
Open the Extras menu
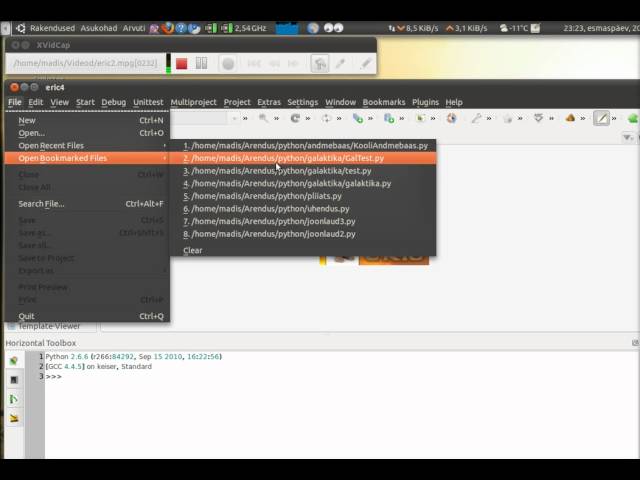click(269, 102)
